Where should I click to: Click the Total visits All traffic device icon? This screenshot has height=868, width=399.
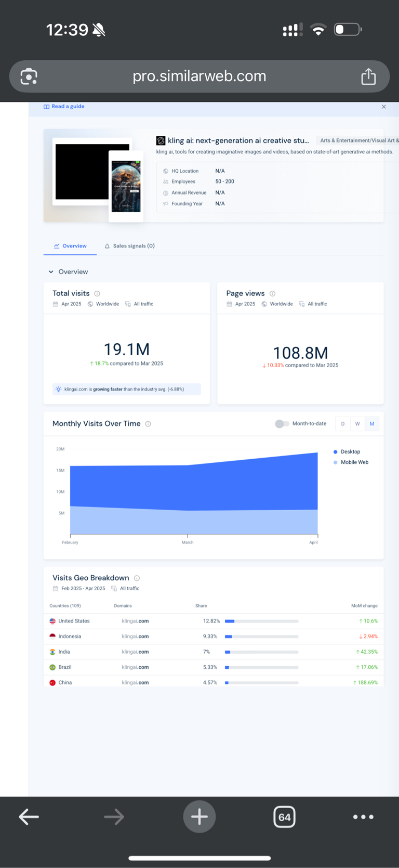(x=128, y=304)
